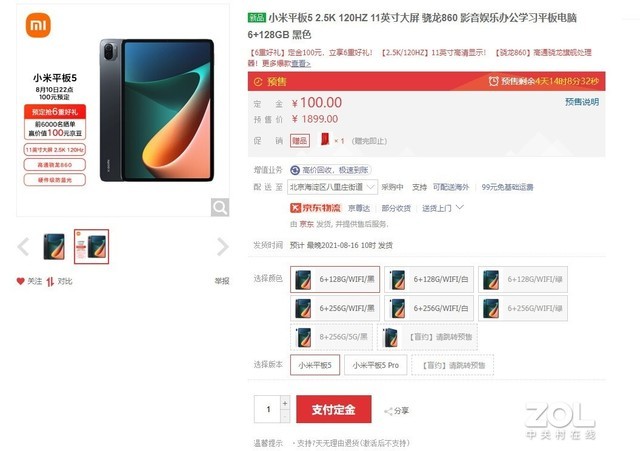This screenshot has width=640, height=451.
Task: Click the 分享 share icon
Action: pos(388,411)
